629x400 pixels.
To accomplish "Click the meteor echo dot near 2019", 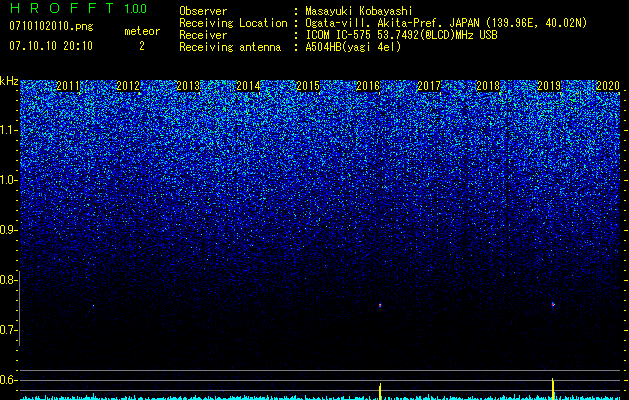I will 553,305.
